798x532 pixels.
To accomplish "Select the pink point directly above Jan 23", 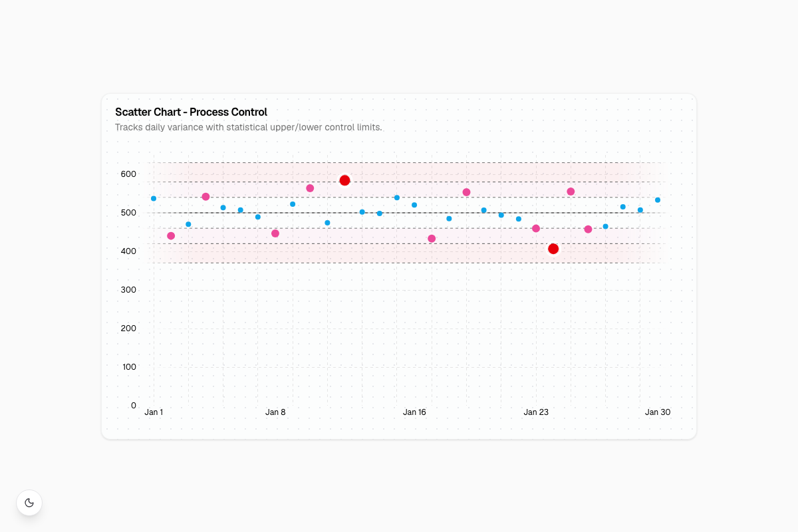I will click(536, 229).
